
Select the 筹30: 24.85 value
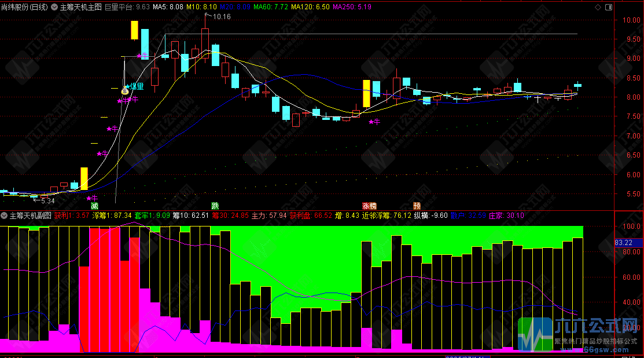(x=230, y=215)
